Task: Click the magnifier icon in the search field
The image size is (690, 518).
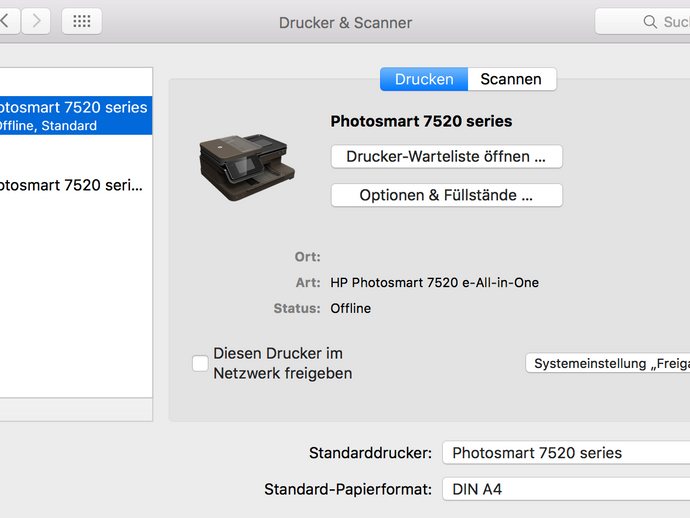Action: 650,22
